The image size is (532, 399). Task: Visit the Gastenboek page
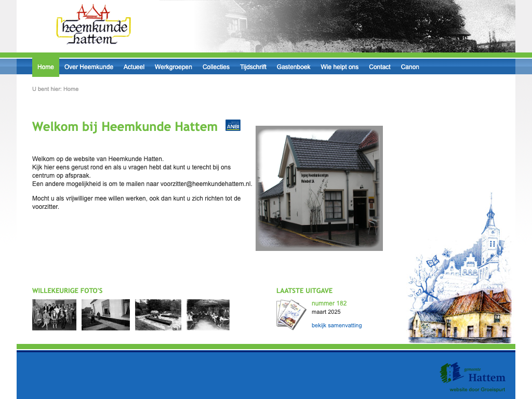(294, 67)
